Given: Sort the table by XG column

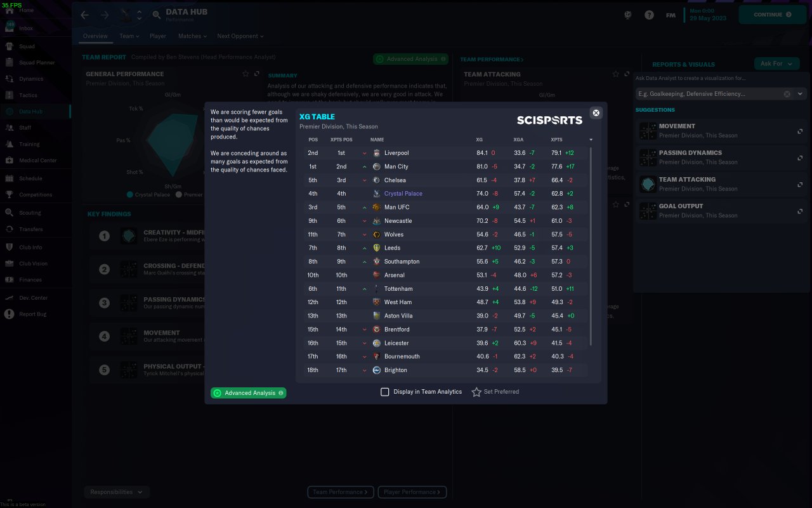Looking at the screenshot, I should [479, 140].
